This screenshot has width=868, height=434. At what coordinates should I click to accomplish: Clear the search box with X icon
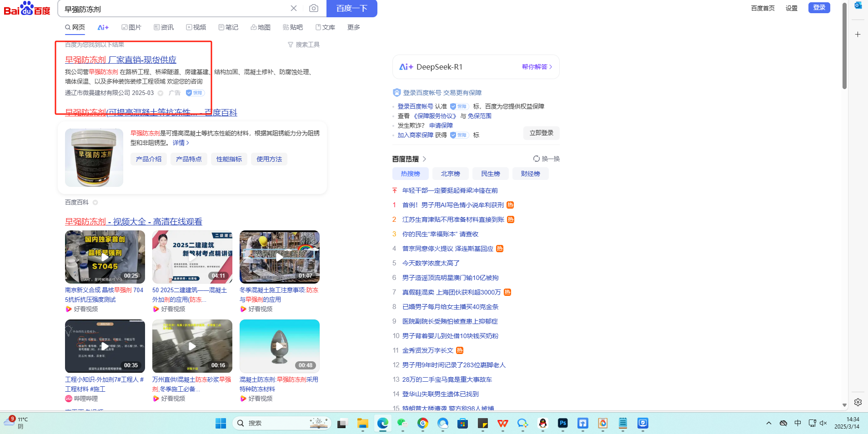[x=294, y=8]
